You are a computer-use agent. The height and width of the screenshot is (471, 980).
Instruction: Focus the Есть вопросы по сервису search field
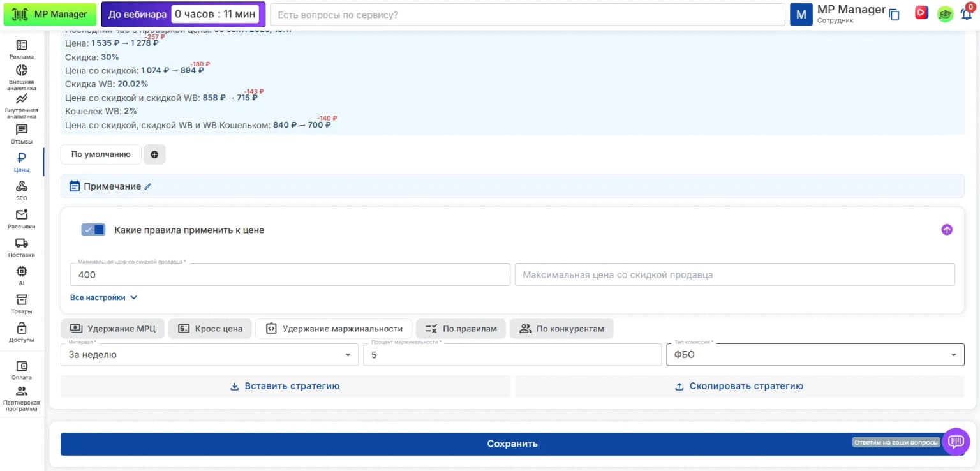pos(528,15)
